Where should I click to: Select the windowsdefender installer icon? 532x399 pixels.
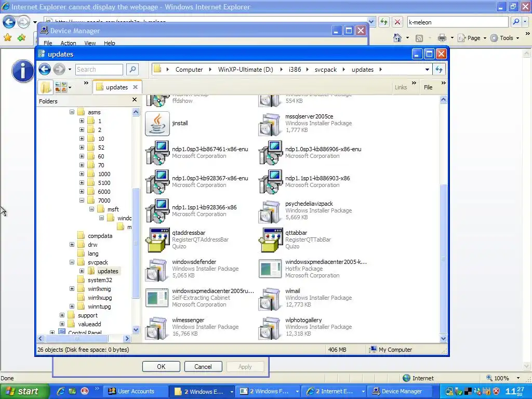point(157,269)
